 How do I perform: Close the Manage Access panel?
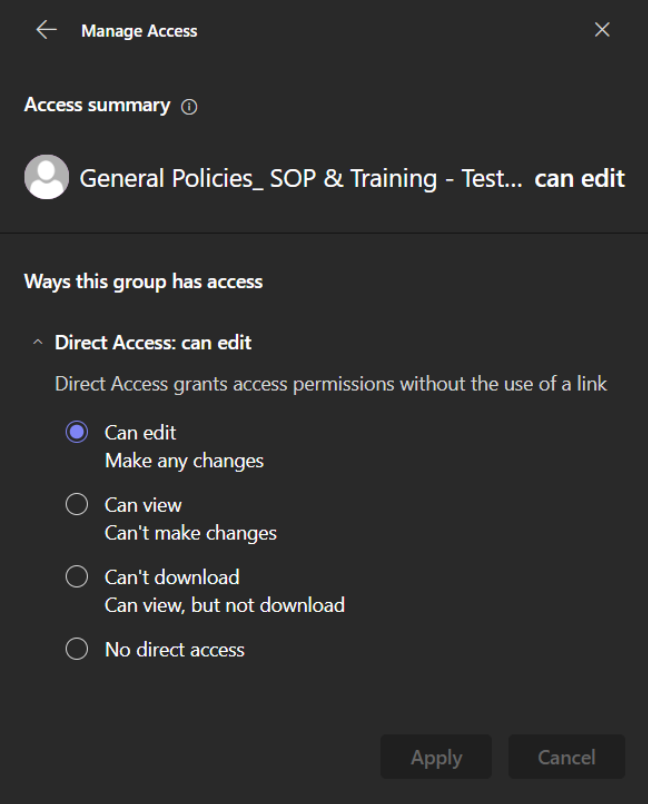coord(602,30)
